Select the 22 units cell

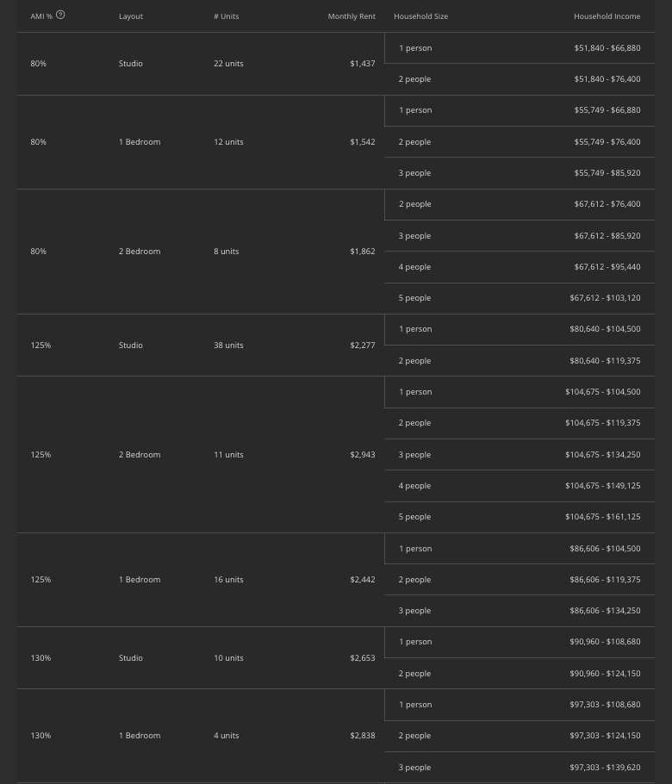228,64
